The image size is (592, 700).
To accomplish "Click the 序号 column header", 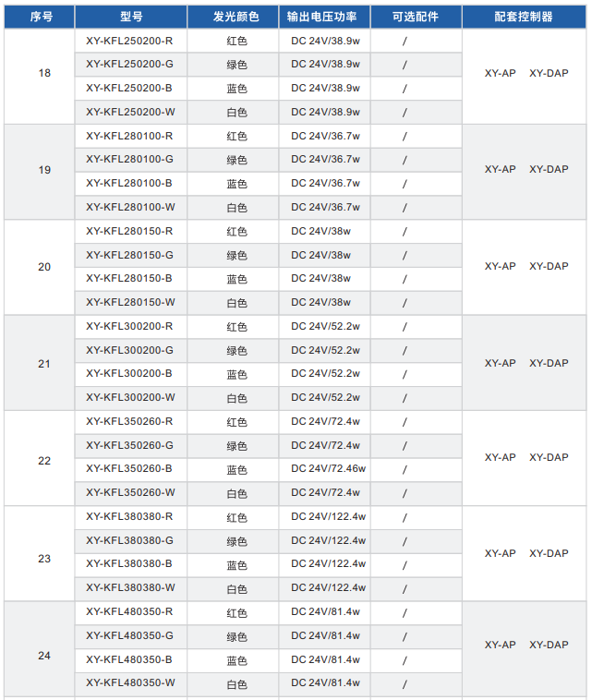I will click(x=40, y=17).
